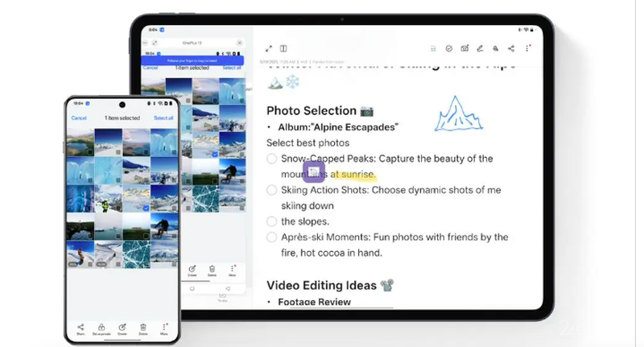Select the cracked ice photo on the phone

[x=136, y=254]
